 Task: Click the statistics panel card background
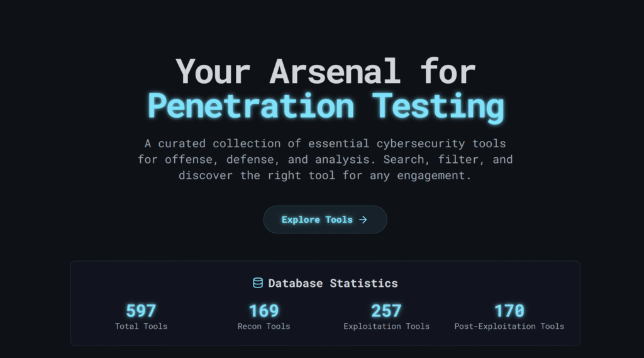point(325,303)
